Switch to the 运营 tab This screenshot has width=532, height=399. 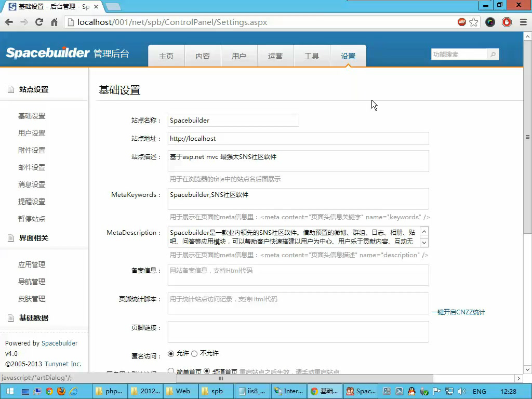(275, 56)
